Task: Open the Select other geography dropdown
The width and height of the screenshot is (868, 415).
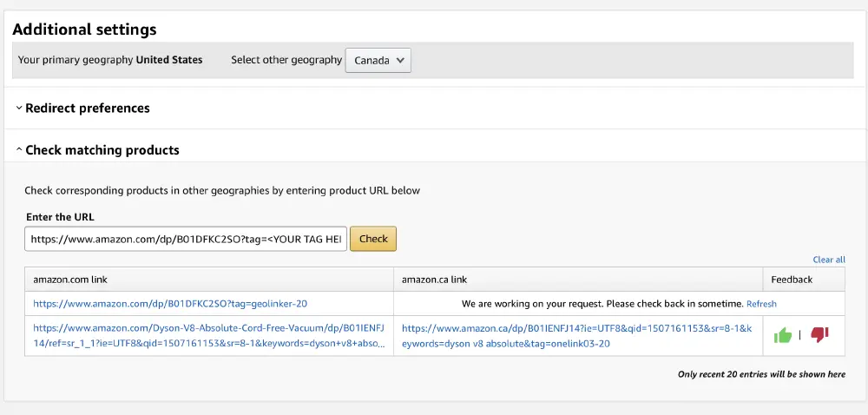Action: pos(378,61)
